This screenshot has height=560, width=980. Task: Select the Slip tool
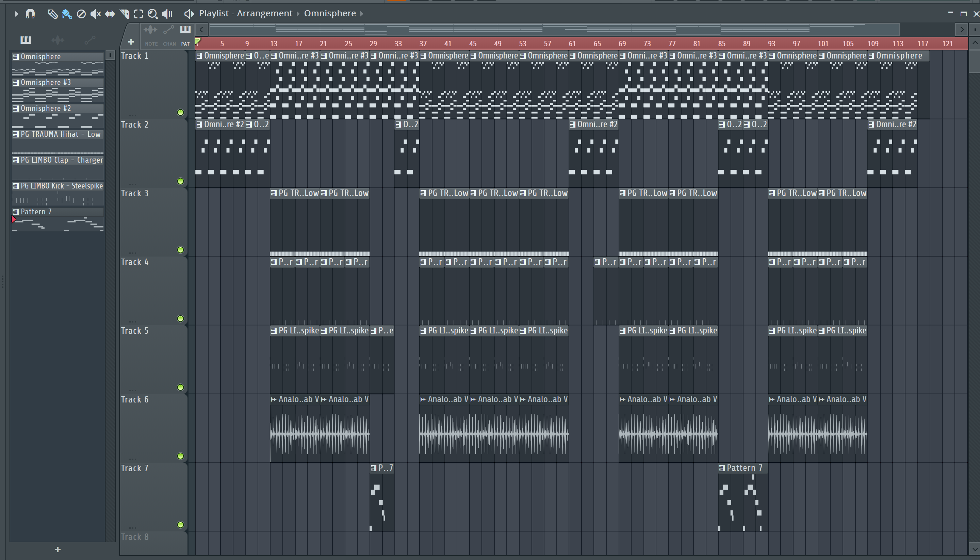pos(110,14)
